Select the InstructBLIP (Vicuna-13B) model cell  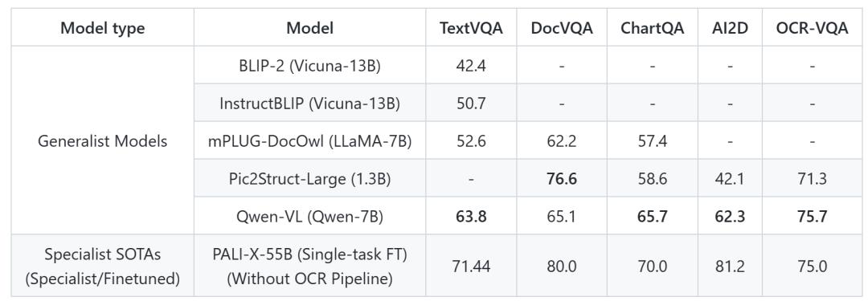[x=310, y=103]
